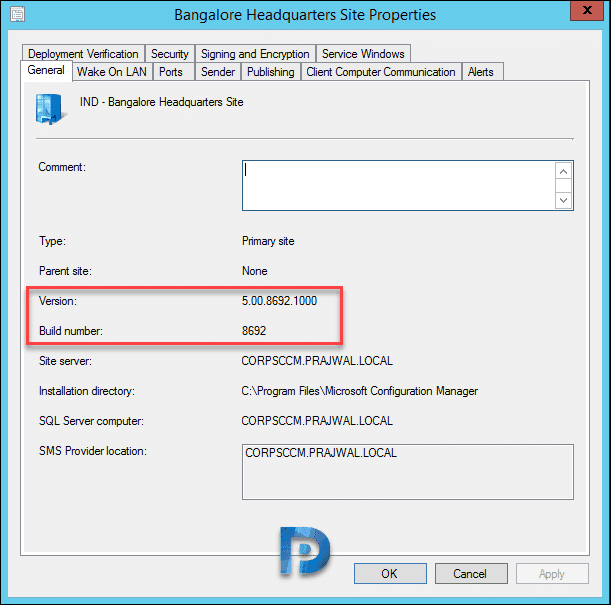
Task: Open the Signing and Encryption tab
Action: (255, 53)
